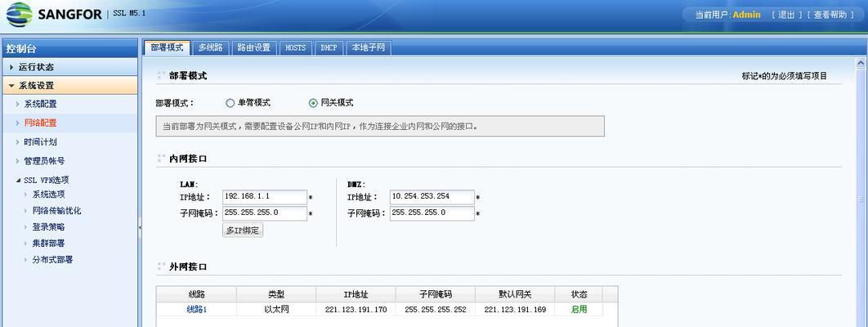Switch to the HOSTS tab
Image resolution: width=868 pixels, height=327 pixels.
(296, 47)
